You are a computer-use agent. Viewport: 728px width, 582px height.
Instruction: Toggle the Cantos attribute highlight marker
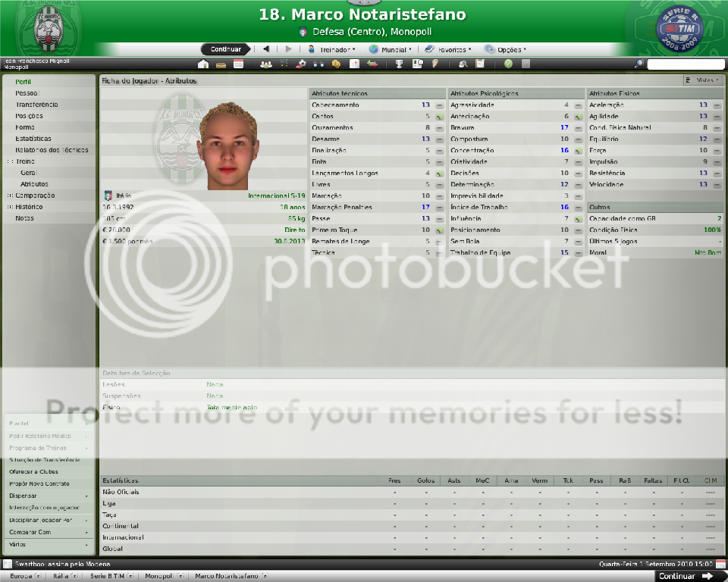click(x=440, y=117)
